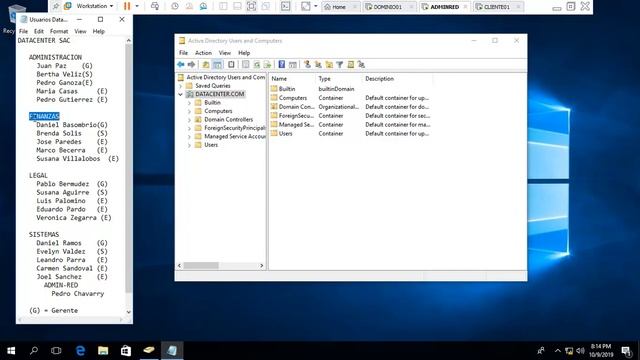Click the Refresh toolbar icon

pyautogui.click(x=257, y=64)
